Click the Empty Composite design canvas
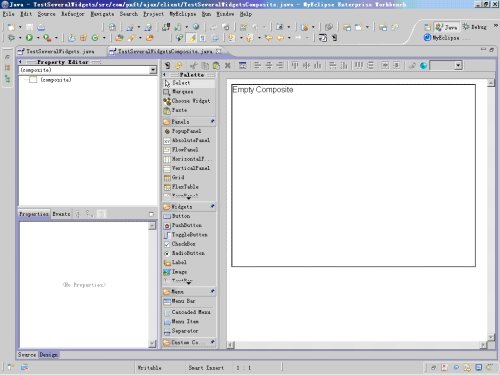Image resolution: width=500 pixels, height=375 pixels. [353, 175]
